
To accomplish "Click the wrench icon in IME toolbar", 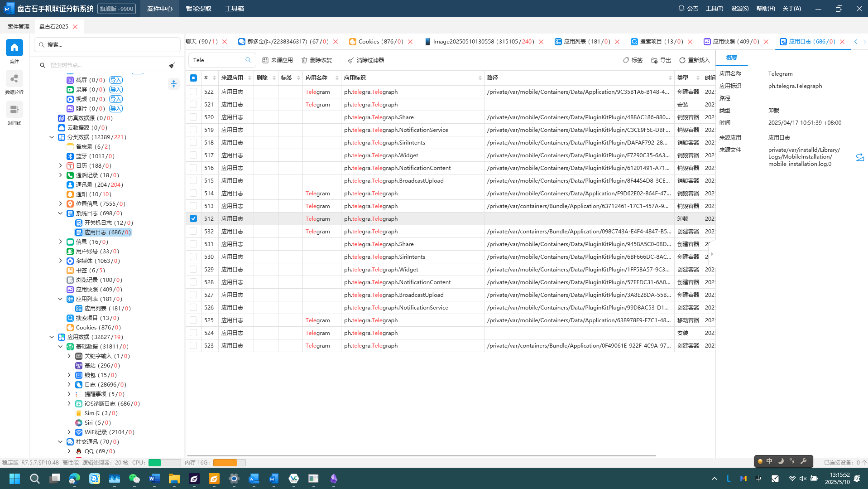I will tap(804, 461).
